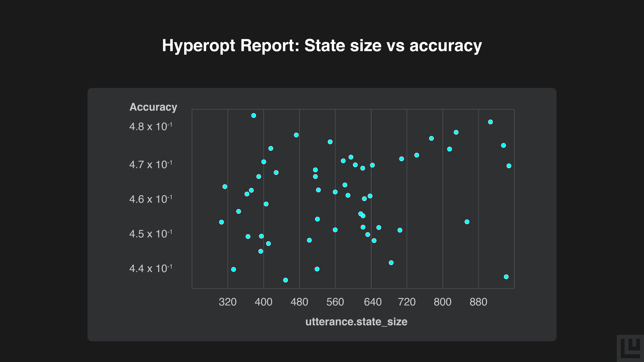Click the '800' x-axis tick label
The height and width of the screenshot is (362, 644).
pyautogui.click(x=442, y=302)
